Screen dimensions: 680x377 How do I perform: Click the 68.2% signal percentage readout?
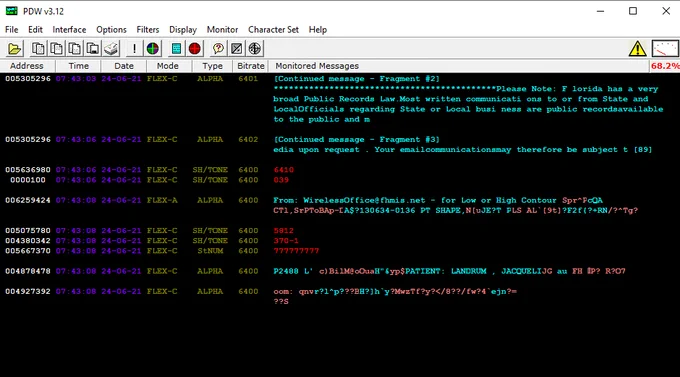click(x=665, y=66)
